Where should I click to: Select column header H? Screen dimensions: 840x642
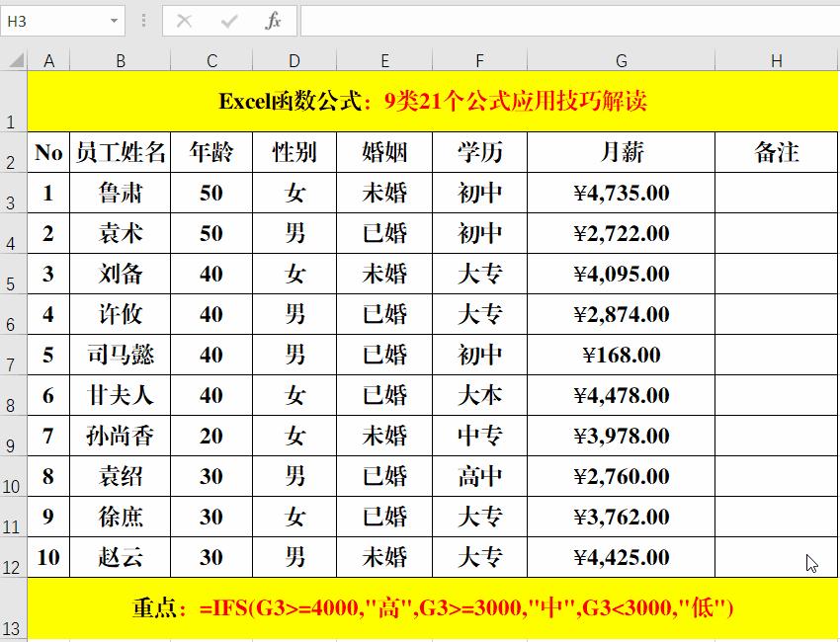776,59
